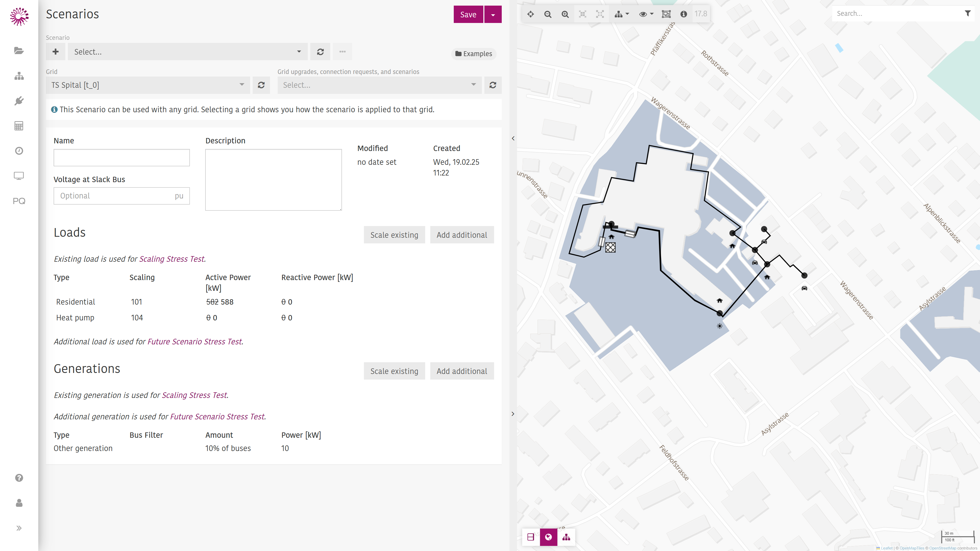Open the Scenario Select dropdown
This screenshot has width=980, height=551.
188,52
